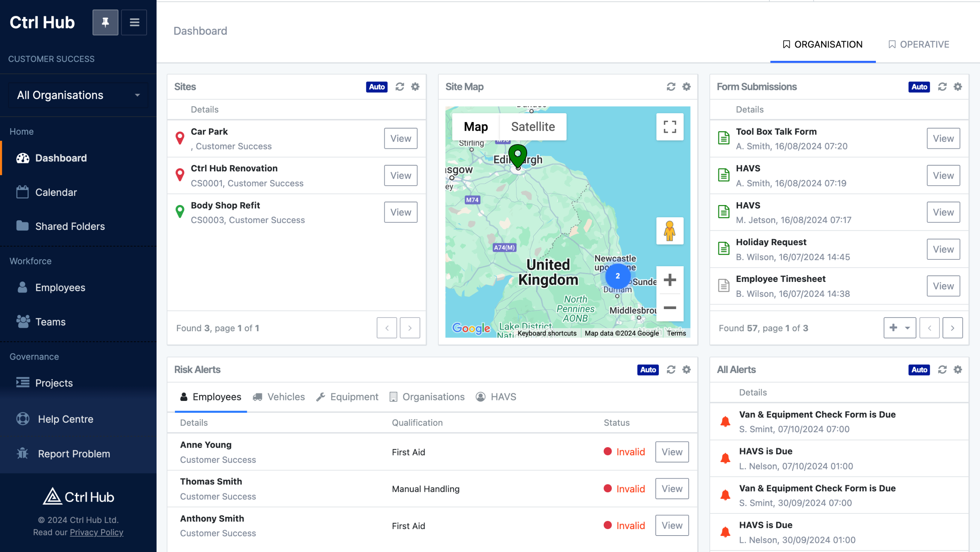Pin the sidebar with the pushpin icon
This screenshot has width=980, height=552.
point(105,23)
